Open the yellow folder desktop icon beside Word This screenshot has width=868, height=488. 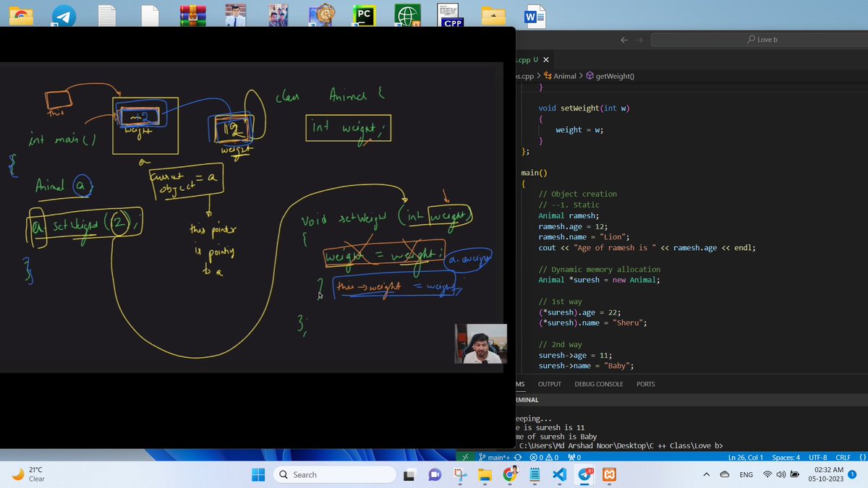[x=494, y=16]
